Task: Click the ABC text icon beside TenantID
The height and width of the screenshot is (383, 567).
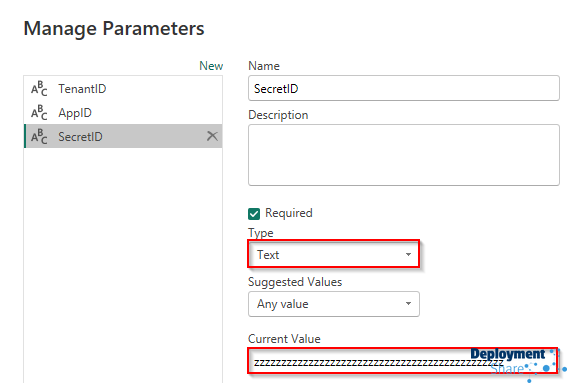Action: point(39,89)
